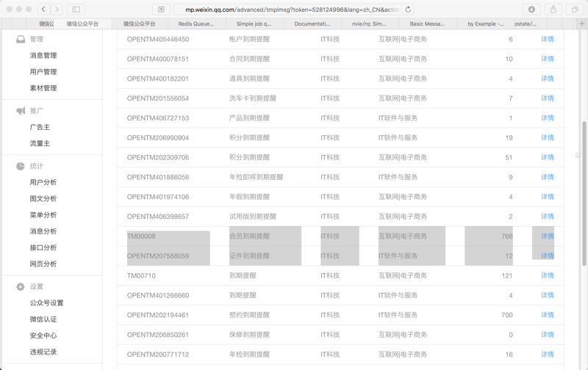Toggle the Safari sidebar button
Image resolution: width=588 pixels, height=370 pixels.
pyautogui.click(x=76, y=10)
